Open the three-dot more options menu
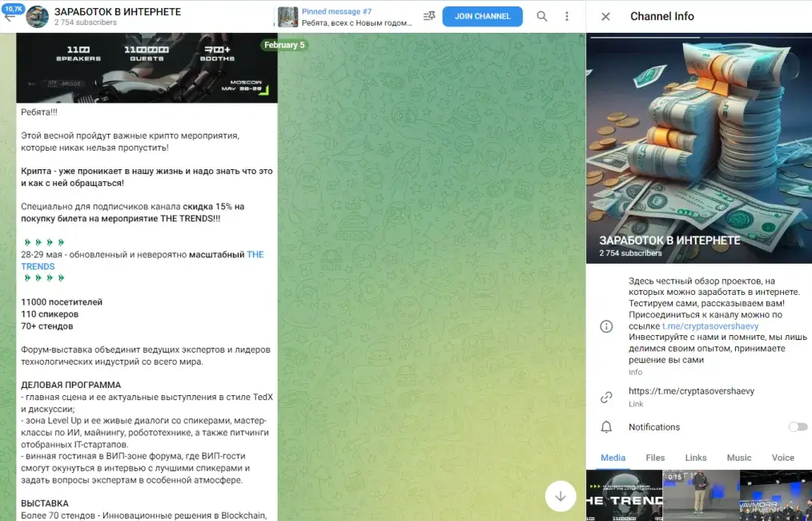The width and height of the screenshot is (812, 521). (x=566, y=17)
